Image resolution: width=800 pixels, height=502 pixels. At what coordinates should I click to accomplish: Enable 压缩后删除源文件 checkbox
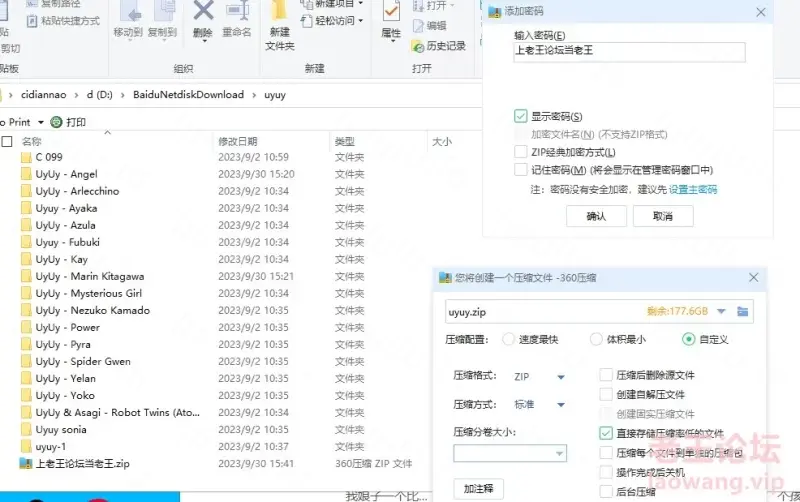tap(606, 375)
